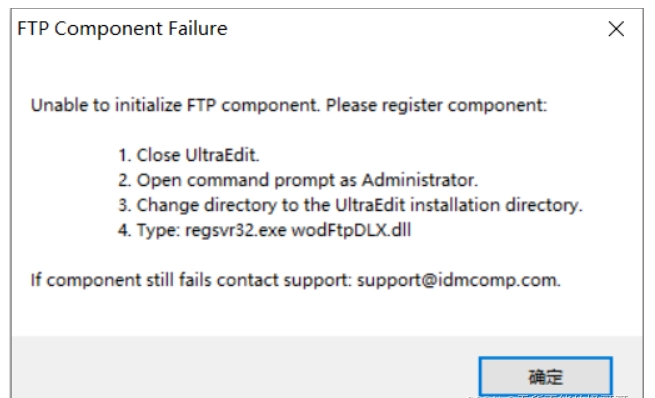Click the 'Please register component:' text

[436, 105]
